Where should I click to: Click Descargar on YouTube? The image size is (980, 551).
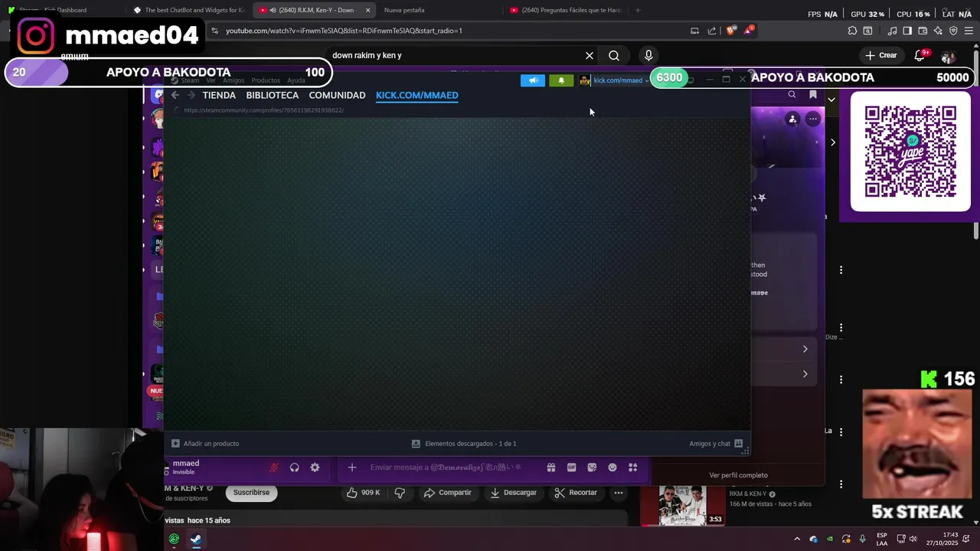point(514,493)
